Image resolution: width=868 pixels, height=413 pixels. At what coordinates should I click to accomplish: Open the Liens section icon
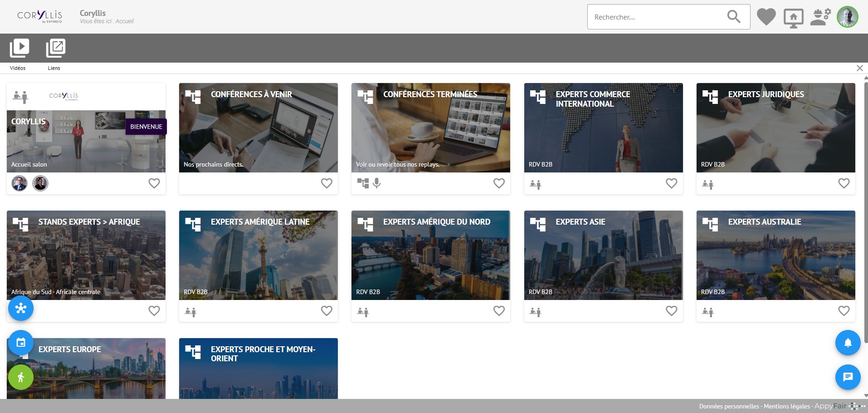(55, 48)
